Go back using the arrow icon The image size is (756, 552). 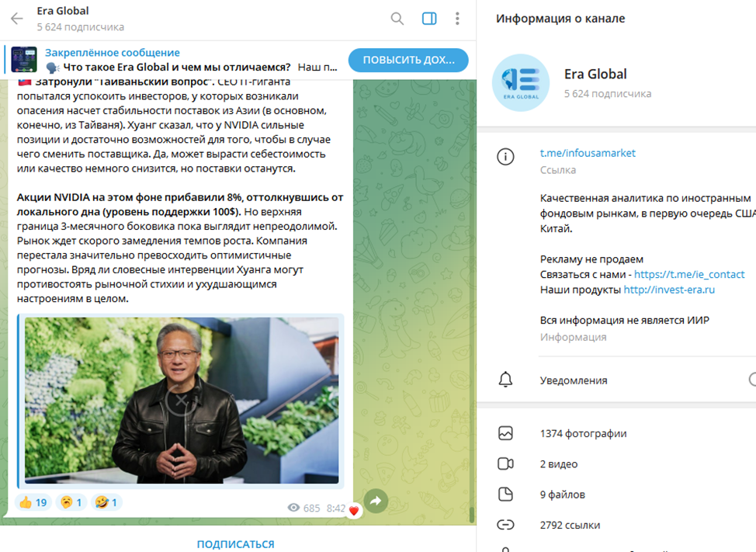(17, 19)
